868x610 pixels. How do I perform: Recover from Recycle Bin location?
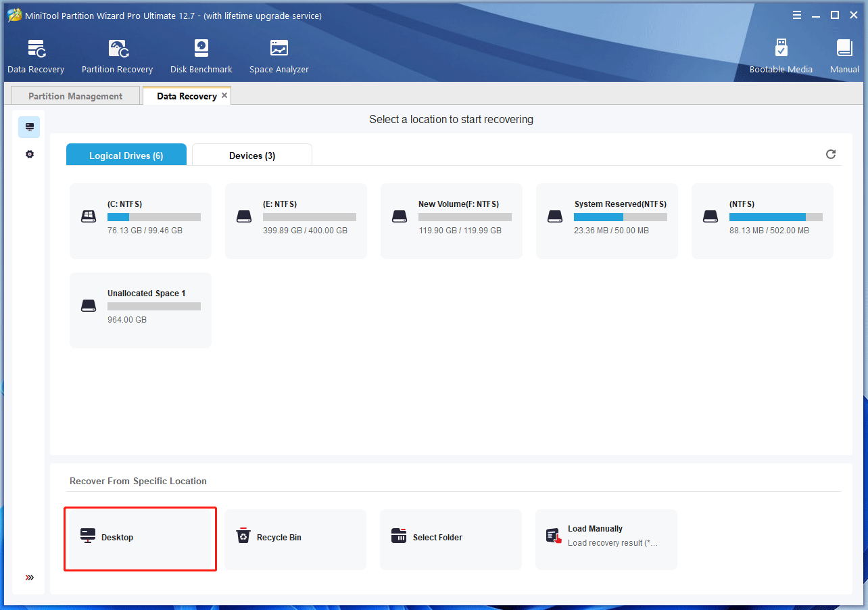pyautogui.click(x=295, y=539)
